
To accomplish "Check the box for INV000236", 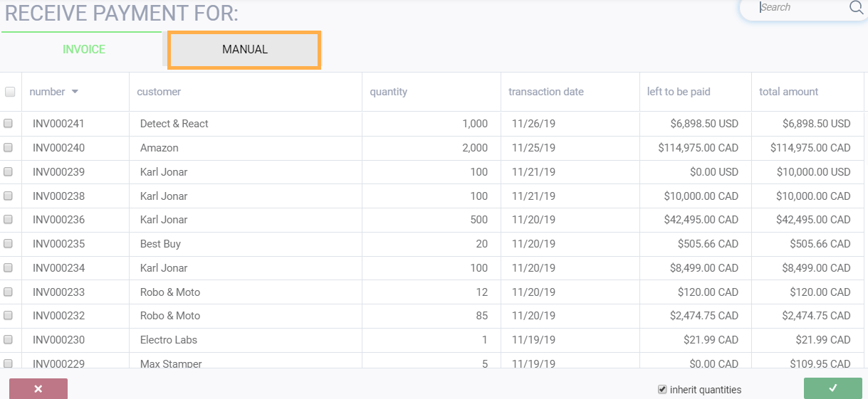I will pos(9,220).
